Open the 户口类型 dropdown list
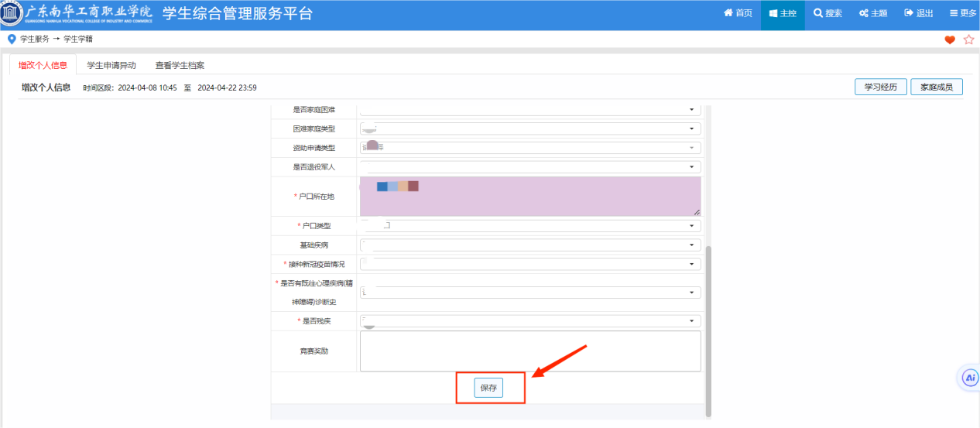The width and height of the screenshot is (980, 428). (x=690, y=226)
